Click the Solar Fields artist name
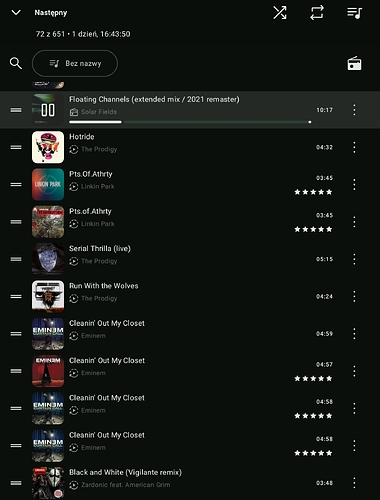This screenshot has width=380, height=500. (99, 112)
